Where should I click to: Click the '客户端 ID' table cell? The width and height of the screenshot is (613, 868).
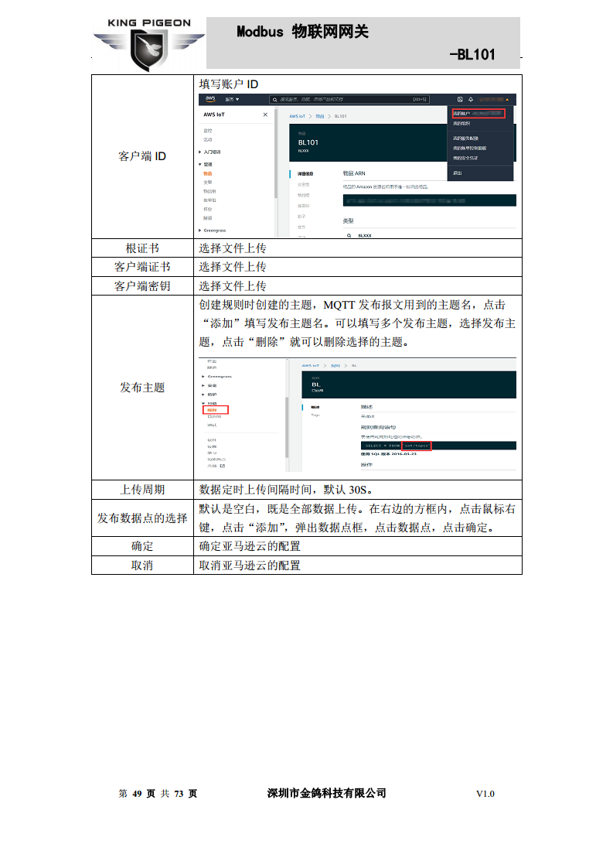142,156
